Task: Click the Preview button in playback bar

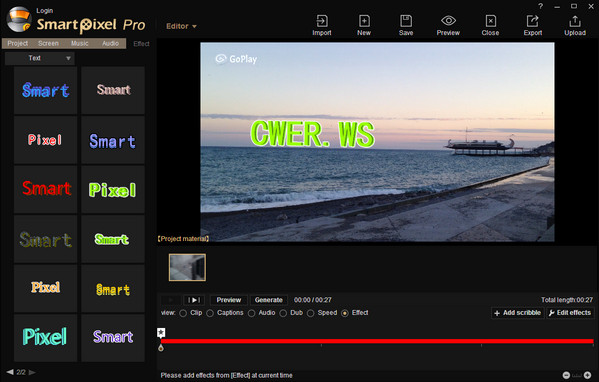Action: 229,300
